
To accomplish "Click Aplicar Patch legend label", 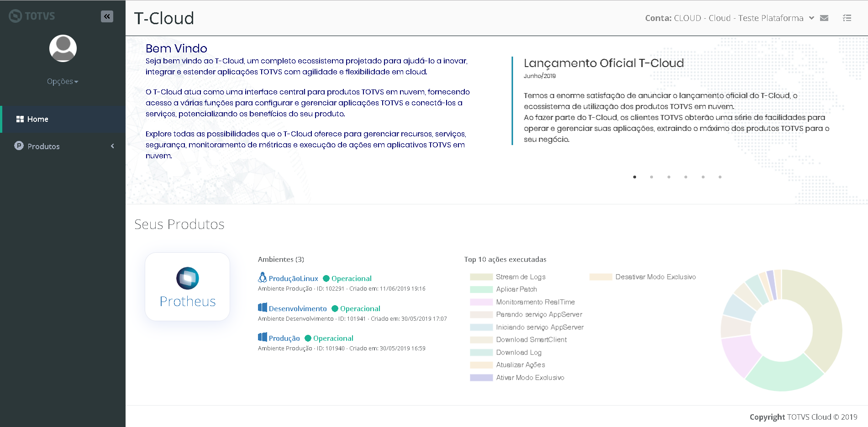I will coord(516,289).
